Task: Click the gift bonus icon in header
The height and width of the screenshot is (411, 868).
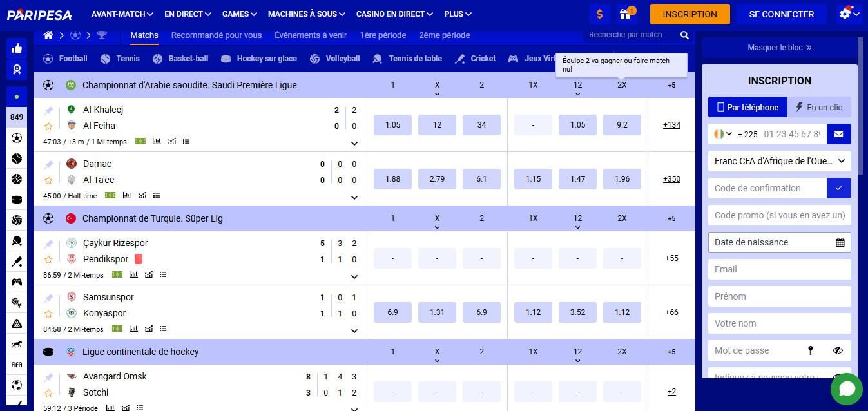Action: click(x=624, y=14)
